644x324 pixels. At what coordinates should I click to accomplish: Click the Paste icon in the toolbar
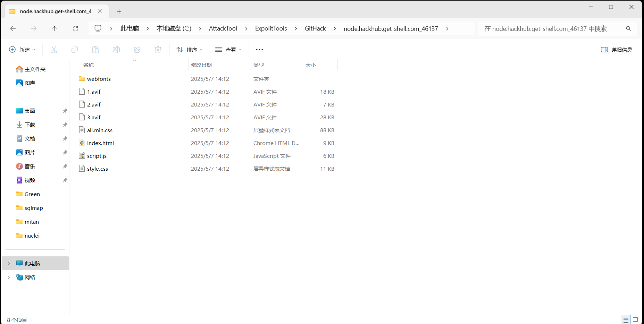click(95, 50)
